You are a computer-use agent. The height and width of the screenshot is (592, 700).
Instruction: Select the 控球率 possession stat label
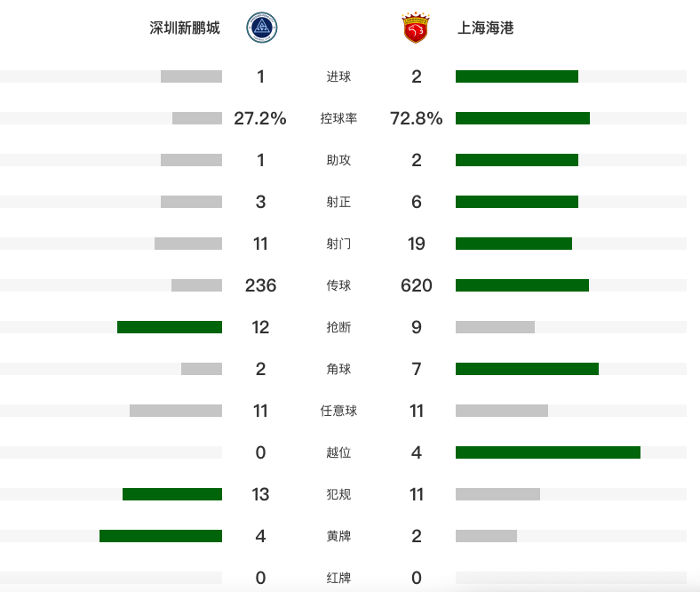[x=338, y=118]
